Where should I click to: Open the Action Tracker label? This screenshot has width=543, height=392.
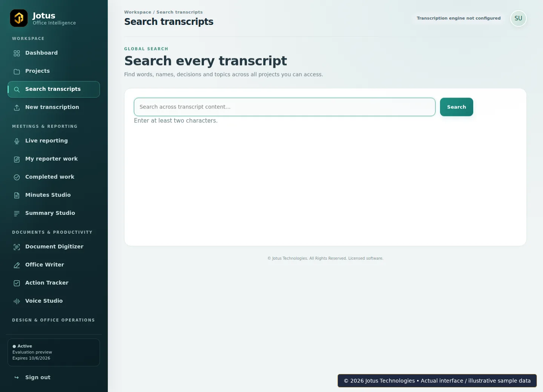47,283
